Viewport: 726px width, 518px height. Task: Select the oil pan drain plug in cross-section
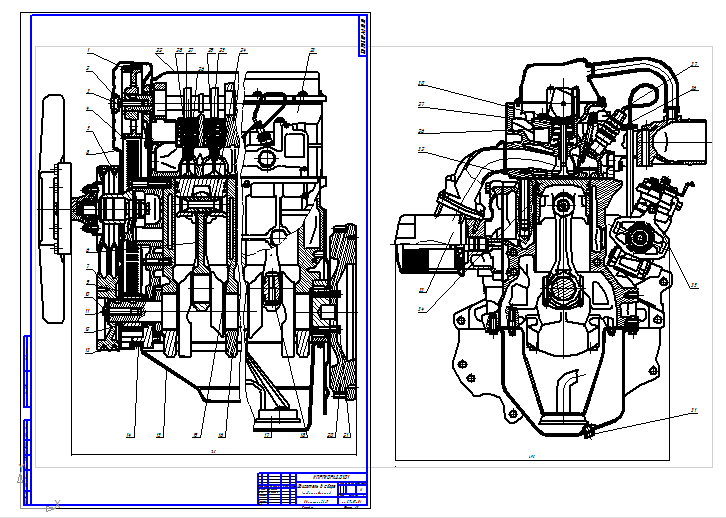coord(588,433)
